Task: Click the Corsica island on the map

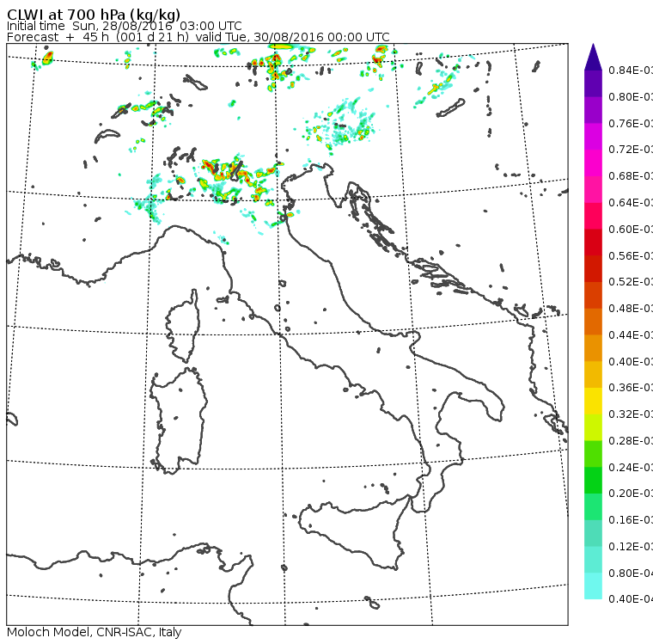Action: (183, 328)
